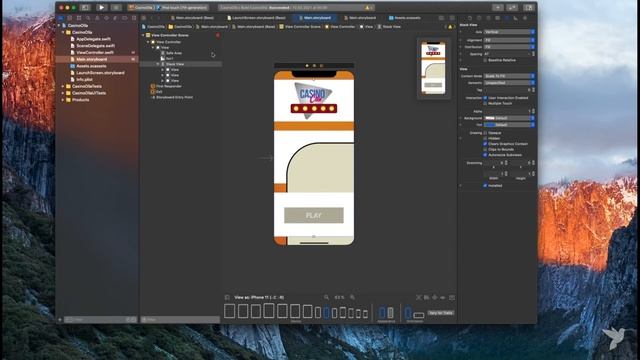Toggle Clears Graphics Context checkbox

click(x=485, y=144)
